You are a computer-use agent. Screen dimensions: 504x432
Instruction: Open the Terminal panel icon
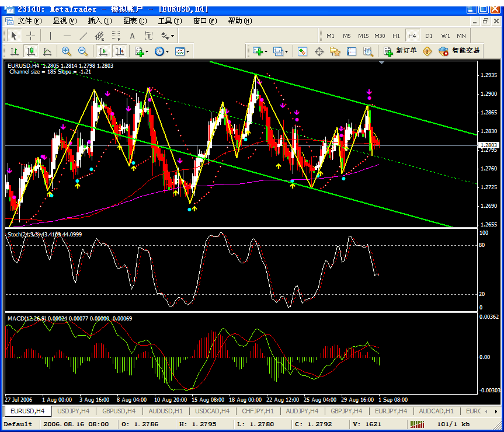[x=352, y=51]
